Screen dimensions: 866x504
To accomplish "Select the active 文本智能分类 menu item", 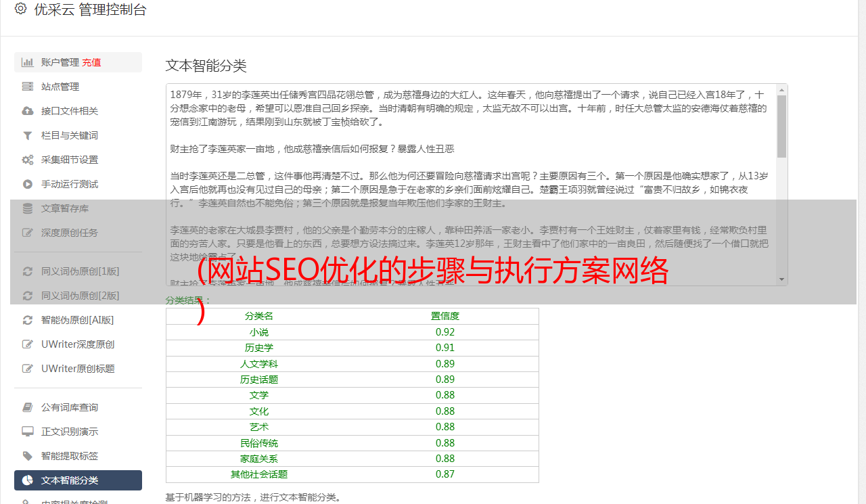I will click(x=78, y=480).
